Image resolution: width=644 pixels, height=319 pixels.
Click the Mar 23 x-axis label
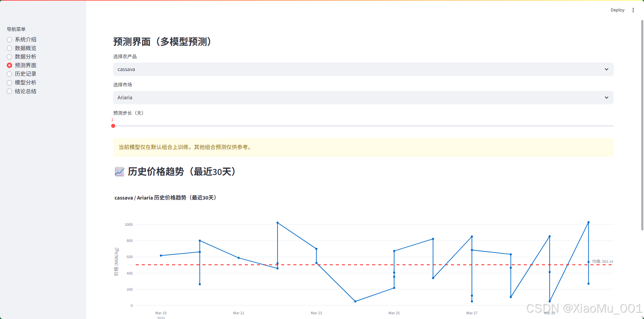[x=316, y=313]
